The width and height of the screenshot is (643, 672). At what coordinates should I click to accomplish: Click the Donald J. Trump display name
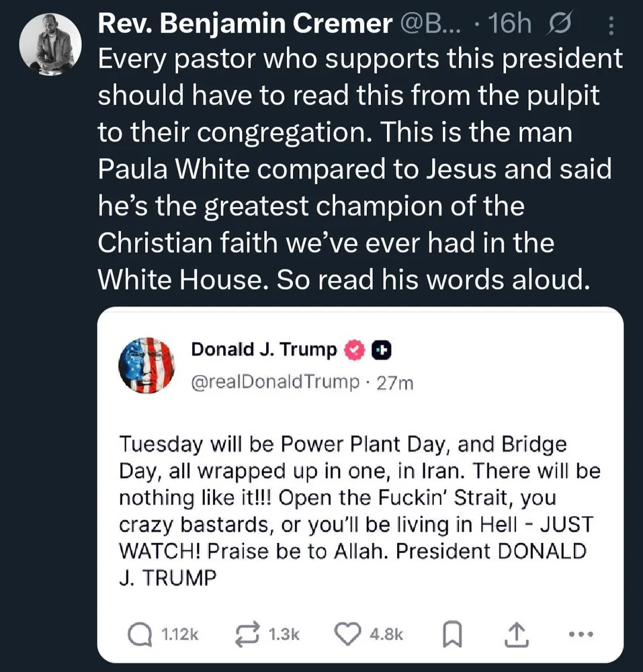263,349
